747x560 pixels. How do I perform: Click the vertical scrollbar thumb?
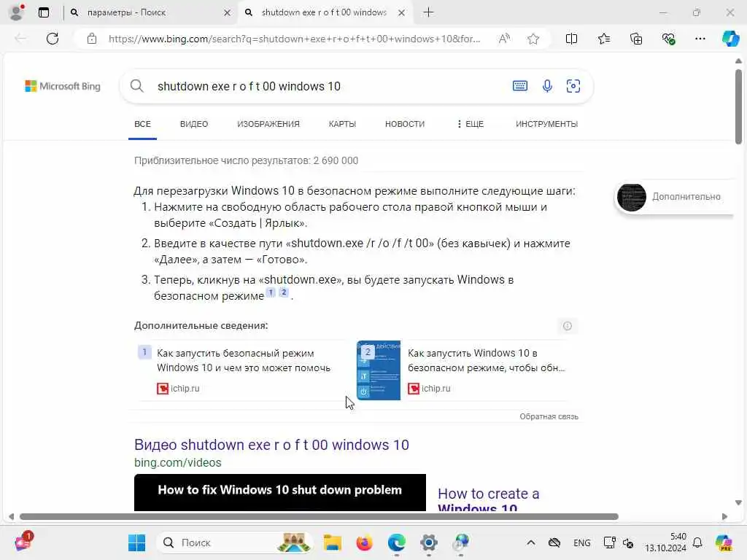[x=738, y=106]
